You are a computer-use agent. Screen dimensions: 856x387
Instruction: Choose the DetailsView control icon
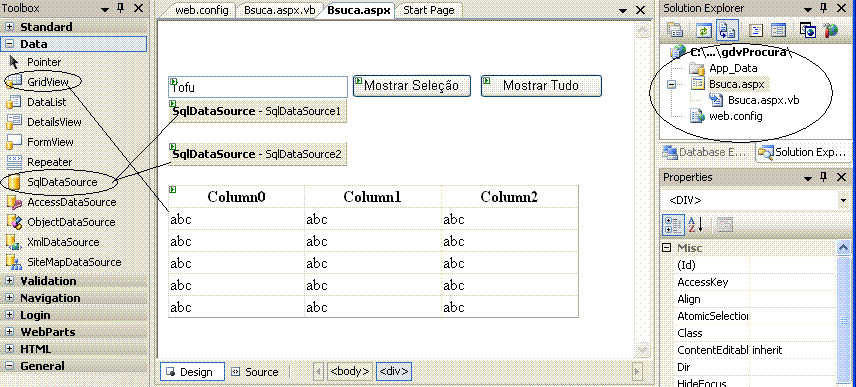13,122
